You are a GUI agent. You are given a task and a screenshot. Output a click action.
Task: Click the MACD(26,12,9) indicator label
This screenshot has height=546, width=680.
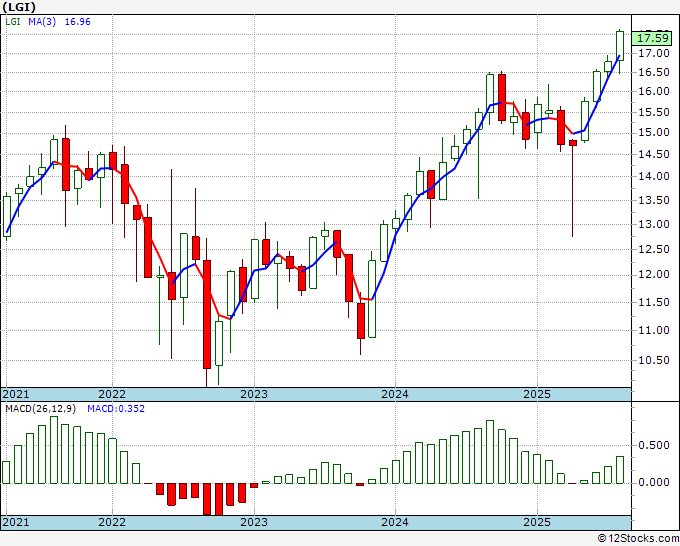(x=40, y=409)
